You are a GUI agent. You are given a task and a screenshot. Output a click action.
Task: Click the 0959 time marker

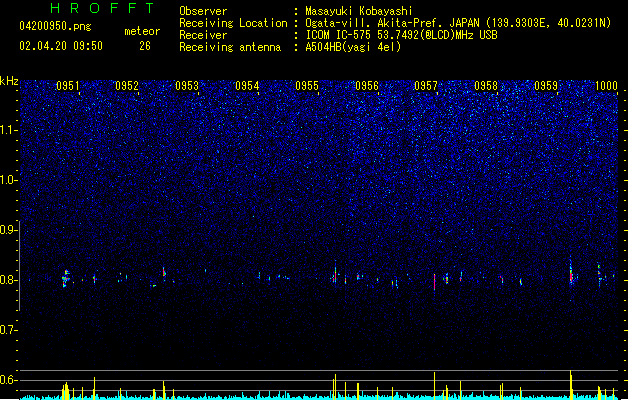pos(546,85)
